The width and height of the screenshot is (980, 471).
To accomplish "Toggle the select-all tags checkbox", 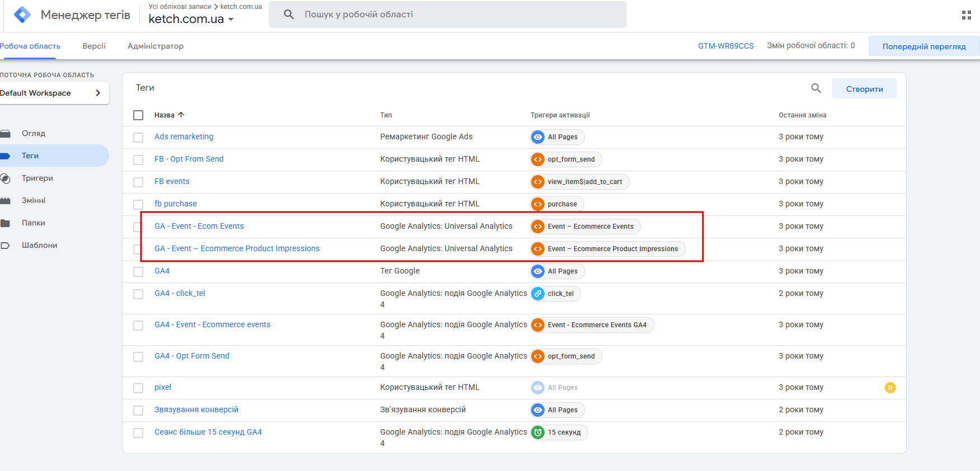I will click(138, 115).
